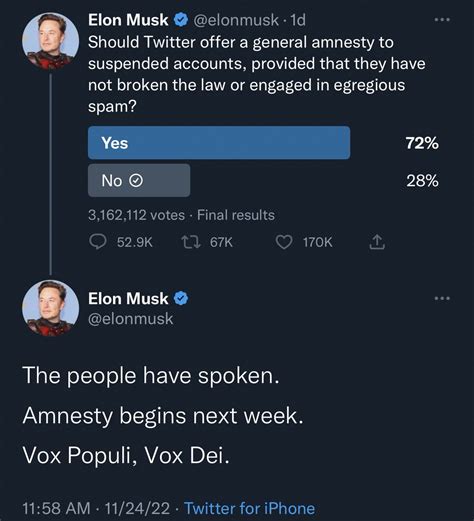Click the verified badge on the lower tweet

click(x=181, y=298)
